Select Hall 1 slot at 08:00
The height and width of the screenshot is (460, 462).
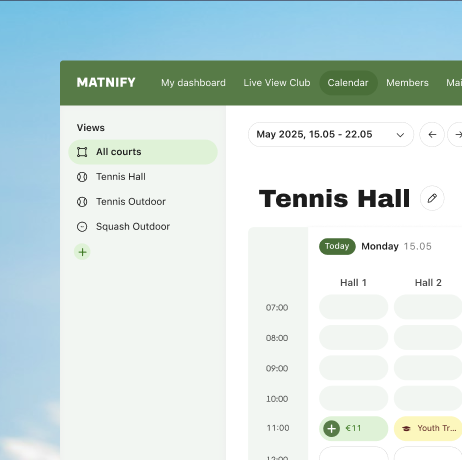click(354, 338)
